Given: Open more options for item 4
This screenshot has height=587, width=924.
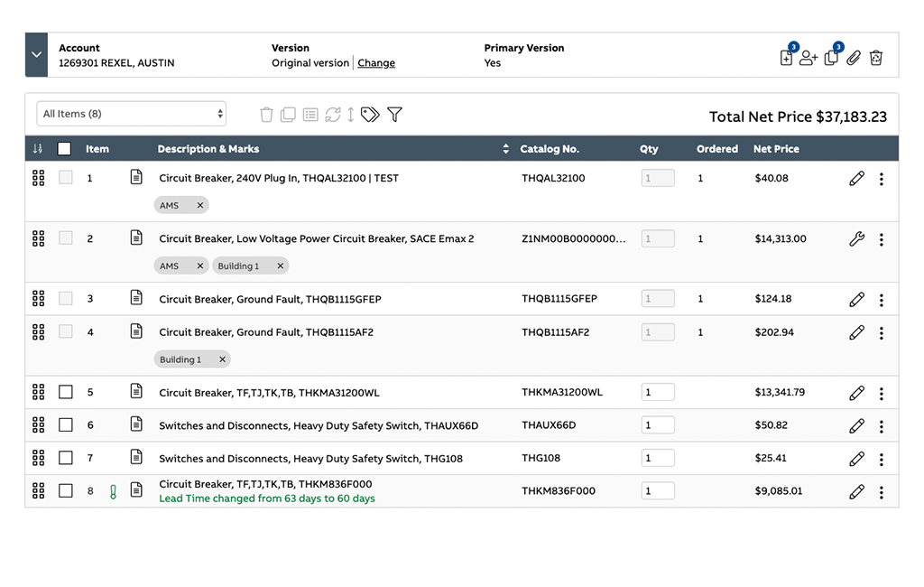Looking at the screenshot, I should (882, 333).
